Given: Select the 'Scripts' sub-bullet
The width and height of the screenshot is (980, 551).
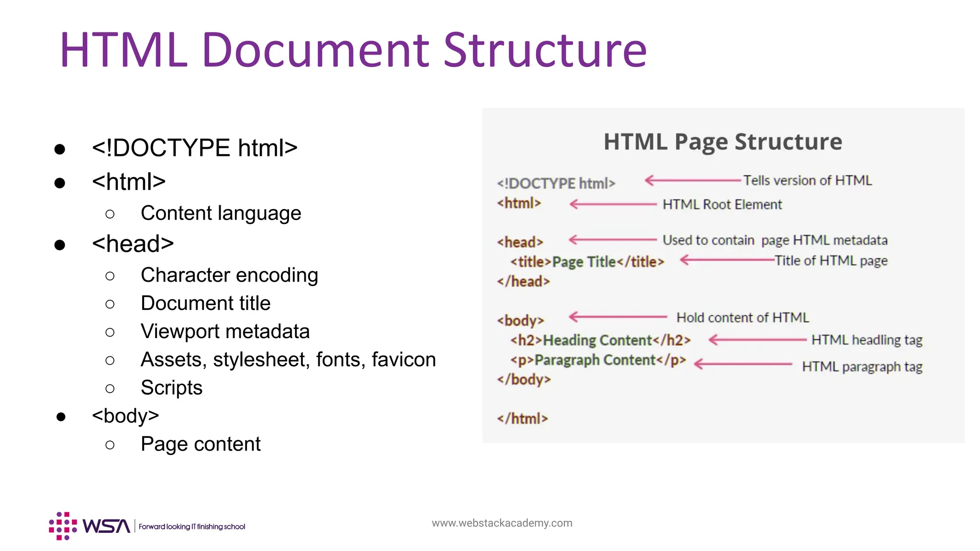Looking at the screenshot, I should [x=171, y=388].
